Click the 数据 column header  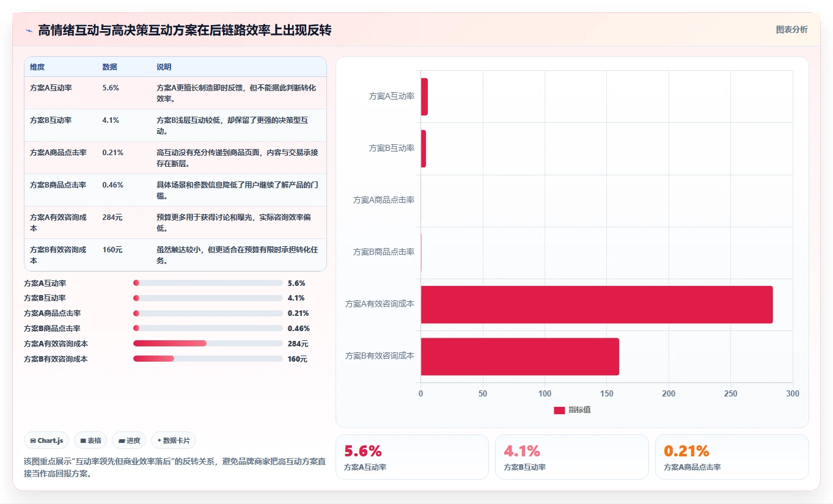click(x=109, y=67)
